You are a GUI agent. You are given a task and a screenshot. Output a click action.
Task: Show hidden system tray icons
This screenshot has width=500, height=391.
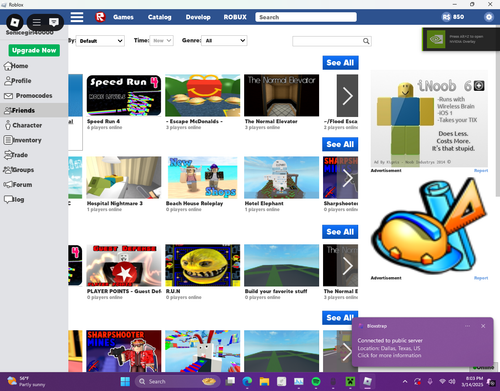[x=405, y=381]
